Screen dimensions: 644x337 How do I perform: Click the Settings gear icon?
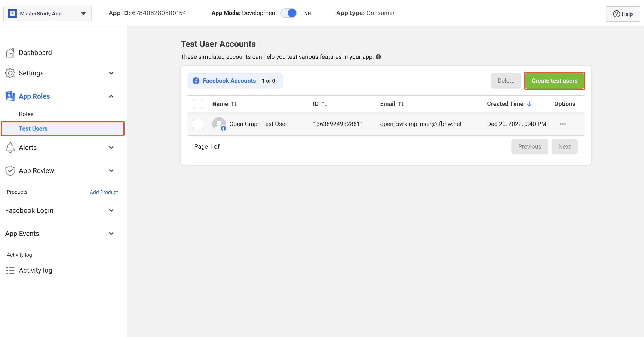click(10, 73)
